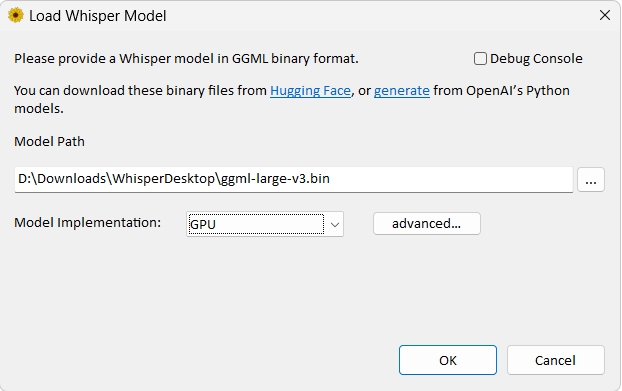Click the sunflower app icon in title bar

click(x=15, y=15)
